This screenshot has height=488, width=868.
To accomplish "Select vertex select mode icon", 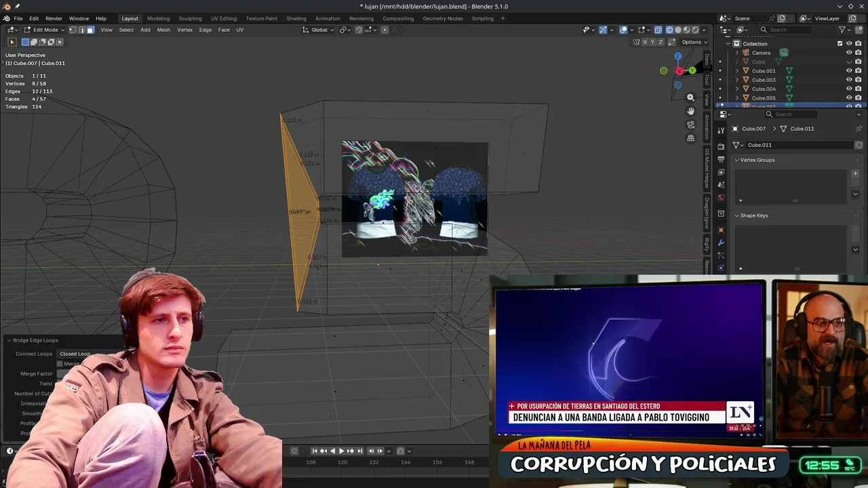I will click(73, 30).
